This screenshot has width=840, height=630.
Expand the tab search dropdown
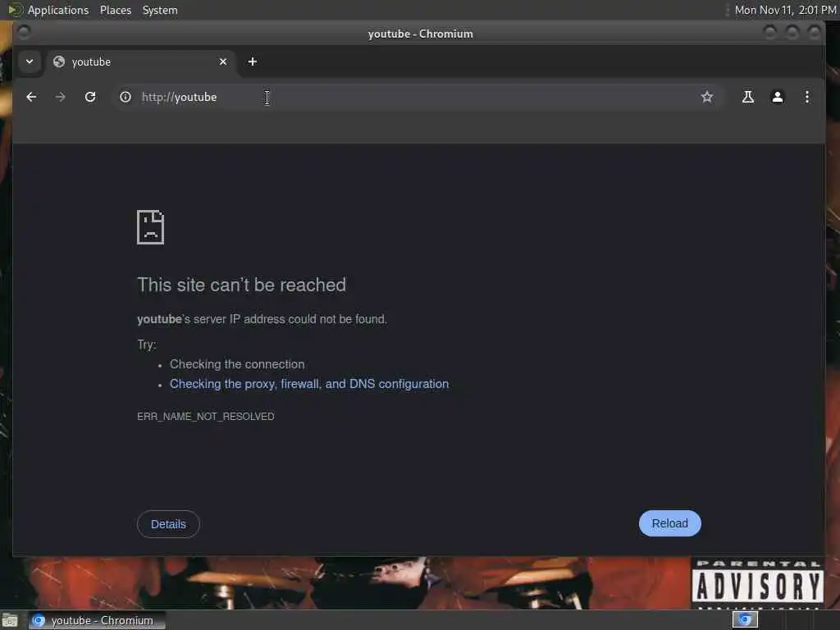[30, 62]
